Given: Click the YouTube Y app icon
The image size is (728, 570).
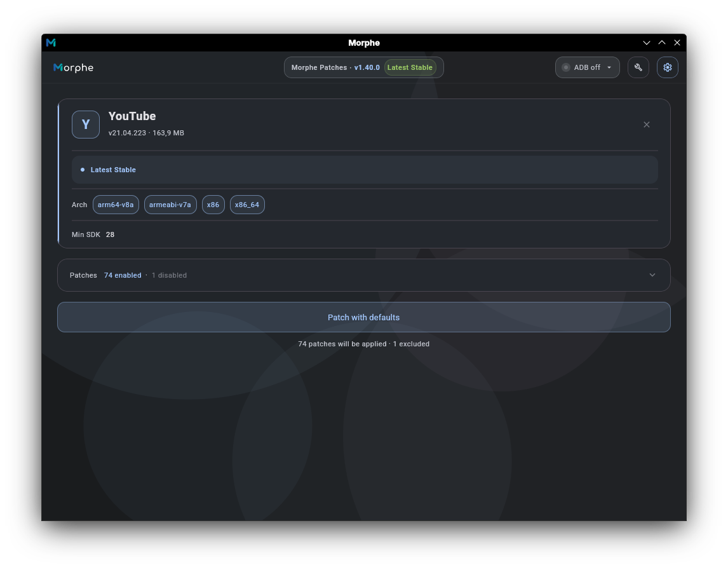Looking at the screenshot, I should 85,125.
